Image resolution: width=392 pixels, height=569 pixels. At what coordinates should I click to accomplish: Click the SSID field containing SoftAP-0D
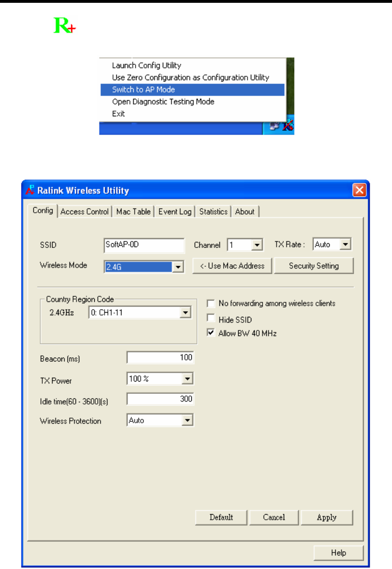click(x=144, y=245)
